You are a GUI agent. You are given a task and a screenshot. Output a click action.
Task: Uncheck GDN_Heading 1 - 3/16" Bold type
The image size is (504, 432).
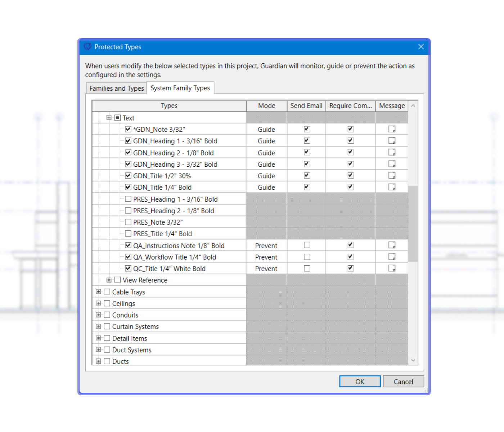(x=128, y=141)
